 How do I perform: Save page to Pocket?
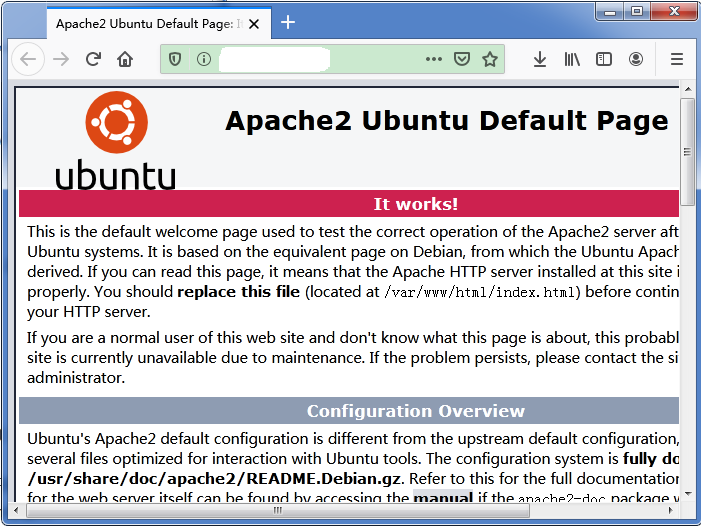(x=462, y=59)
